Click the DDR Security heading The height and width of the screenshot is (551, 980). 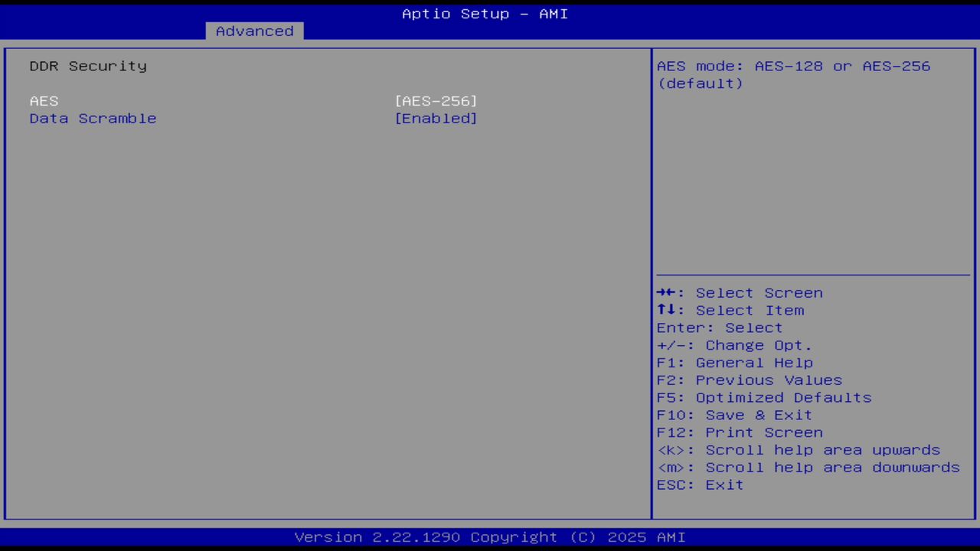pos(87,66)
